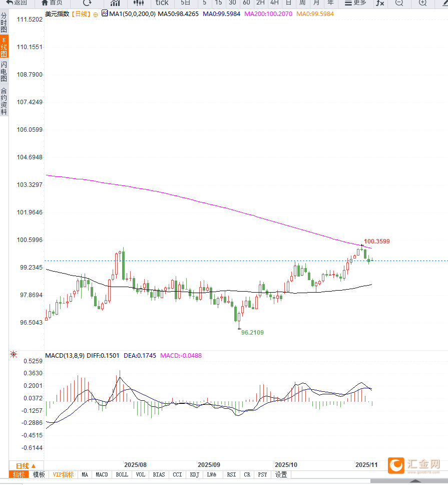Screen dimensions: 448x485
Task: Zoom out with the minus magnifier icon
Action: (399, 3)
